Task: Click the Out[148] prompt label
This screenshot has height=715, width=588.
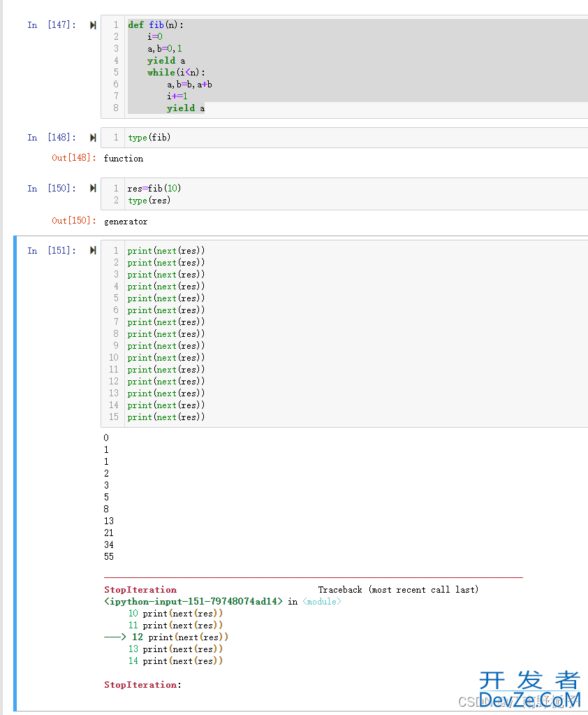Action: (x=74, y=158)
